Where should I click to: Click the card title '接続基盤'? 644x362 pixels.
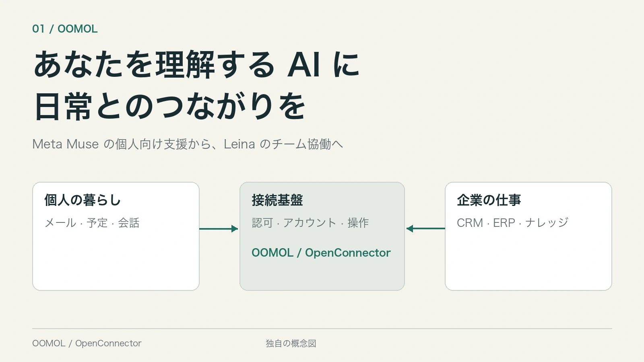pos(277,200)
